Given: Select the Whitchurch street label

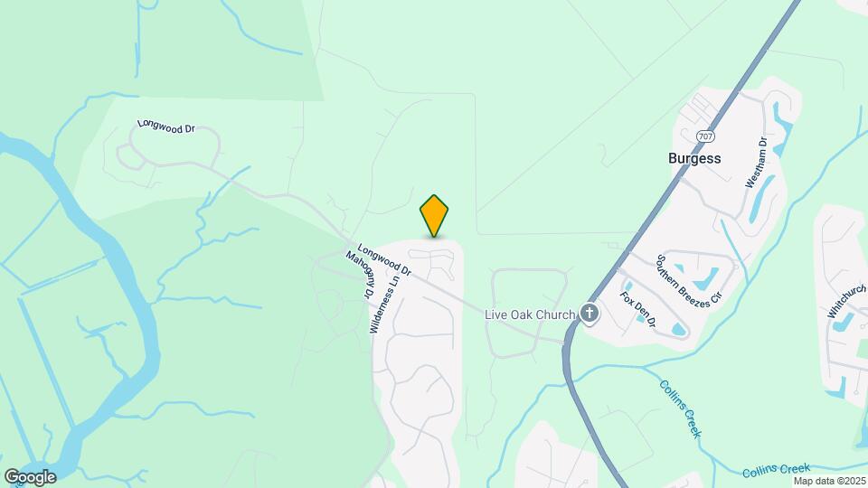Looking at the screenshot, I should pyautogui.click(x=847, y=300).
